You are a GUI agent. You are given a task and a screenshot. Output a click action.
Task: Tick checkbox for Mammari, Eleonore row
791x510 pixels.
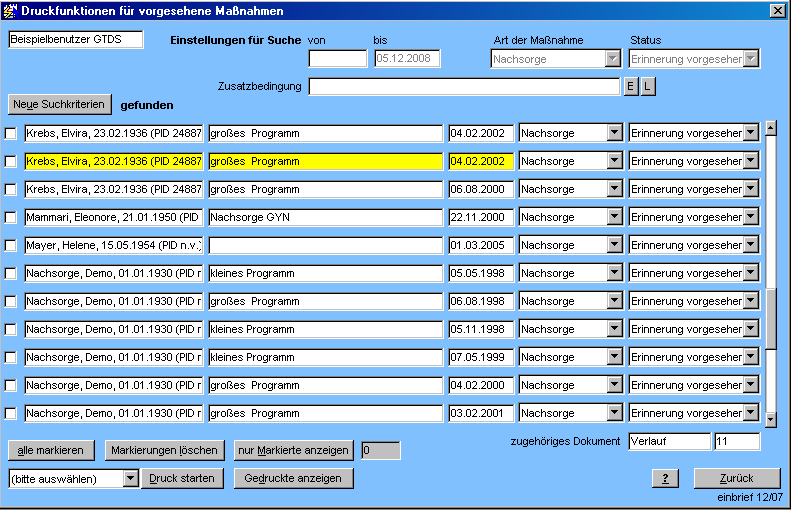tap(12, 217)
